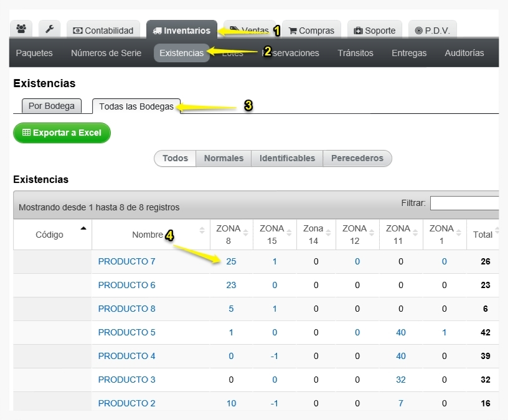
Task: Click the Mostrando desde 1 hasta 8 text
Action: 99,207
